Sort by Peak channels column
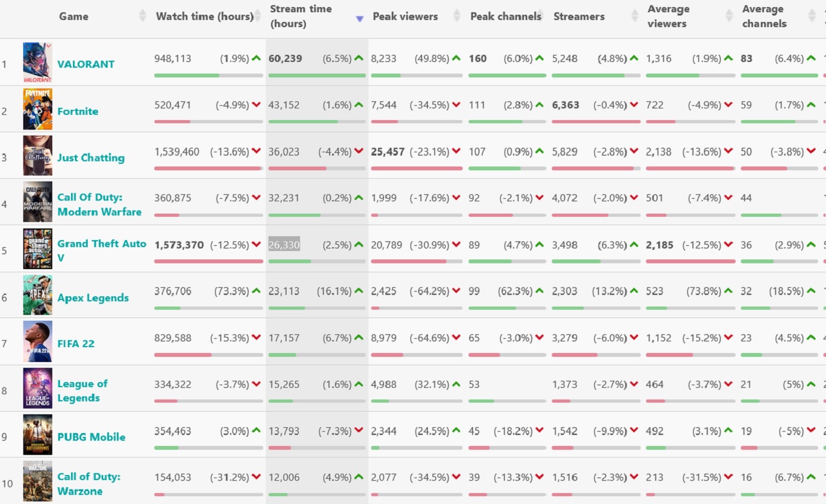The width and height of the screenshot is (826, 504). 506,16
